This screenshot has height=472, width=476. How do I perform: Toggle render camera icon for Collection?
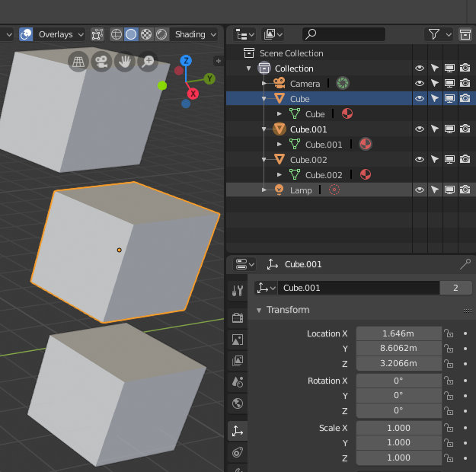465,68
